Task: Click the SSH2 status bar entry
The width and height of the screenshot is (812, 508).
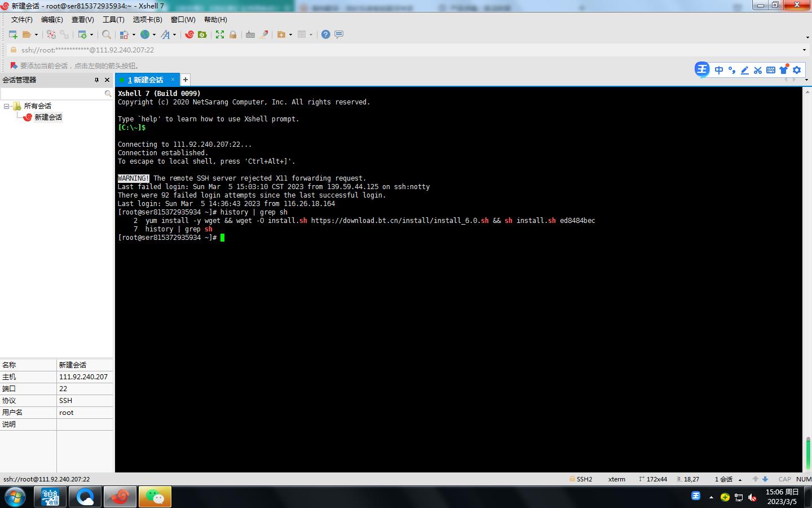Action: coord(581,479)
